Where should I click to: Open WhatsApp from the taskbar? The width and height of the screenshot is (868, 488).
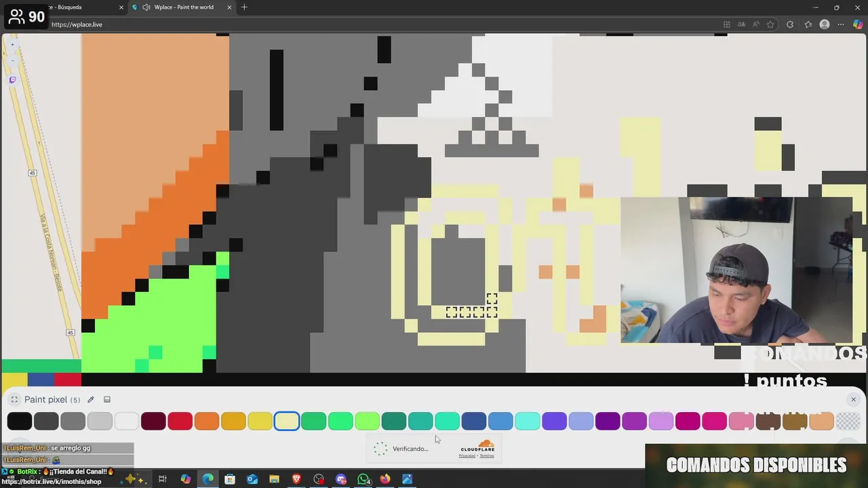(363, 479)
